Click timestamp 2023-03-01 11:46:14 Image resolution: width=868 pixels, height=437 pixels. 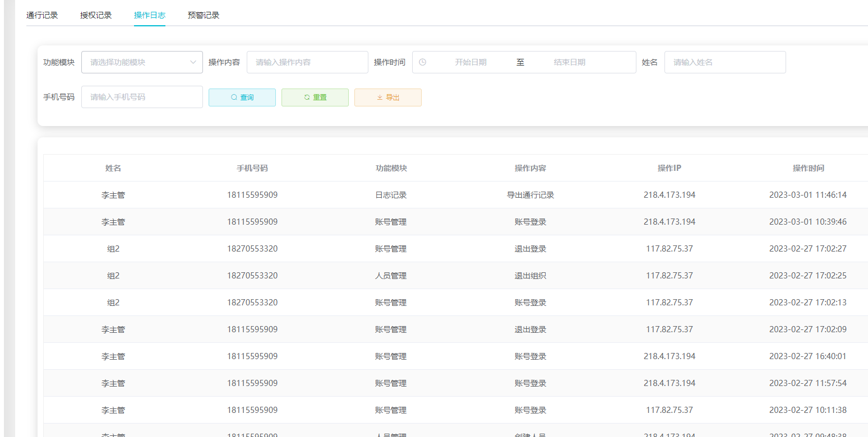pos(808,195)
